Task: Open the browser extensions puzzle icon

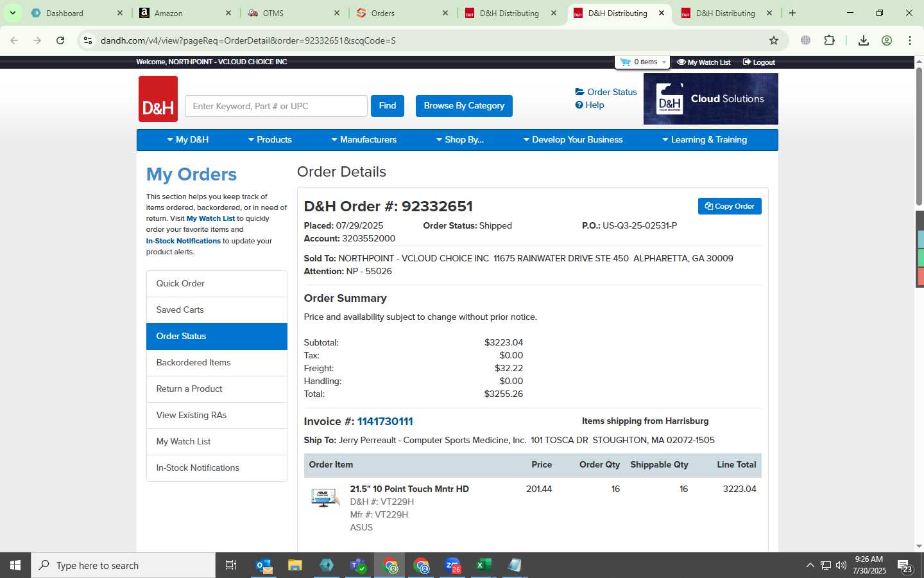Action: 829,40
